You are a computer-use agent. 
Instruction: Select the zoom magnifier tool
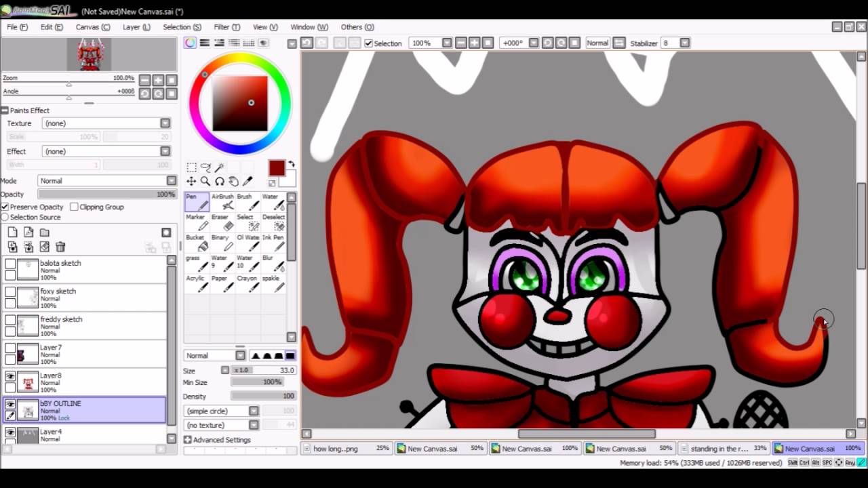click(205, 181)
